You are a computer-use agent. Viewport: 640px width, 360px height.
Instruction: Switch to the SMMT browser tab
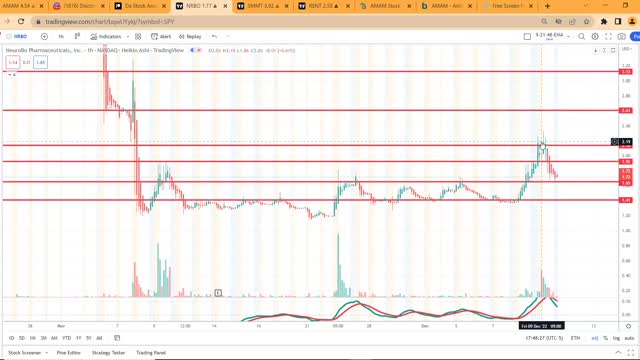[x=262, y=6]
